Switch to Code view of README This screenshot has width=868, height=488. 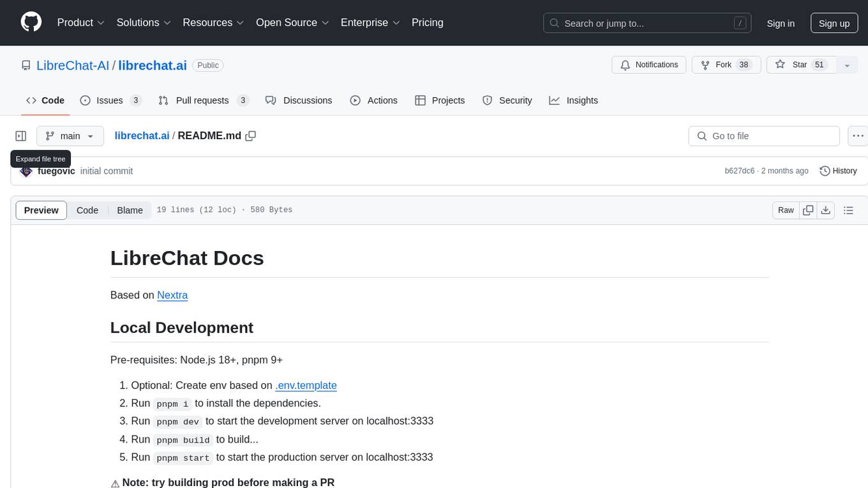click(87, 210)
